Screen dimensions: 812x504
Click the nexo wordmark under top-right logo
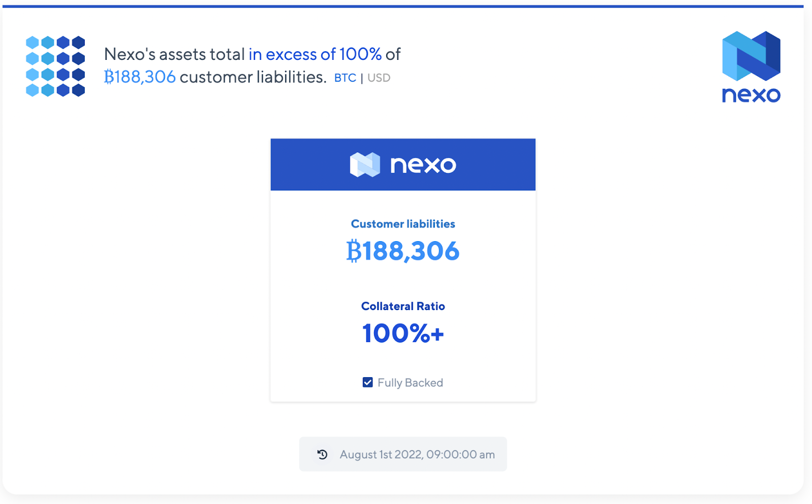coord(751,95)
